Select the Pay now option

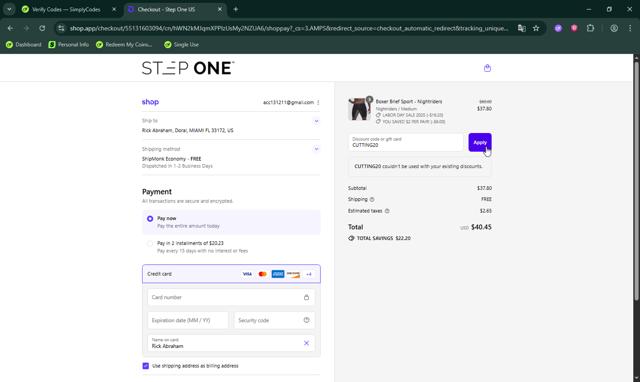(231, 222)
